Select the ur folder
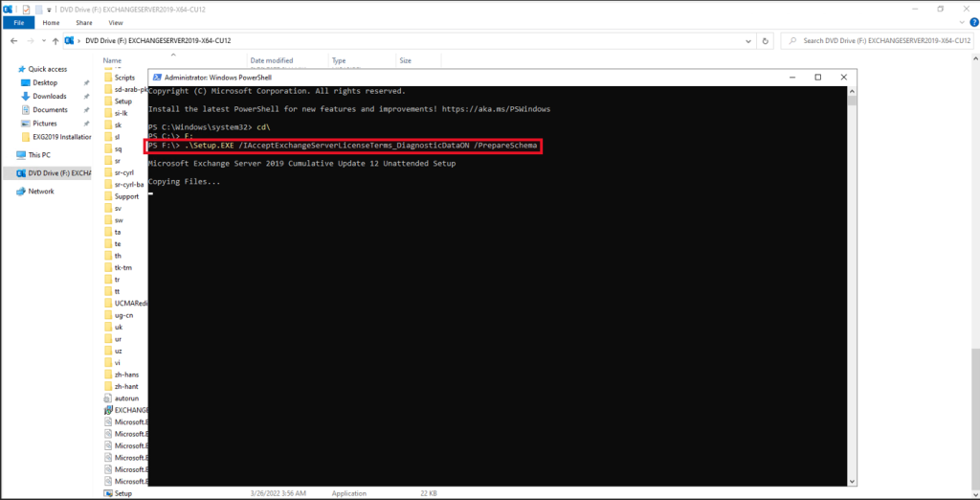Image resolution: width=980 pixels, height=500 pixels. (118, 339)
